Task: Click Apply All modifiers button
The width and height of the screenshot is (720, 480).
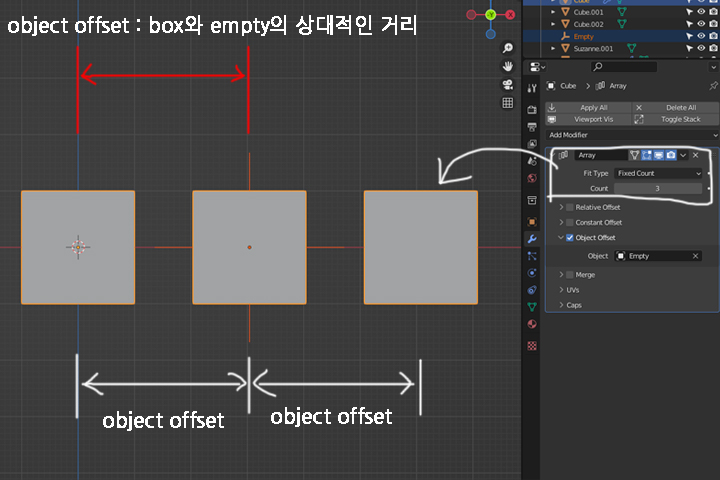Action: pos(588,107)
